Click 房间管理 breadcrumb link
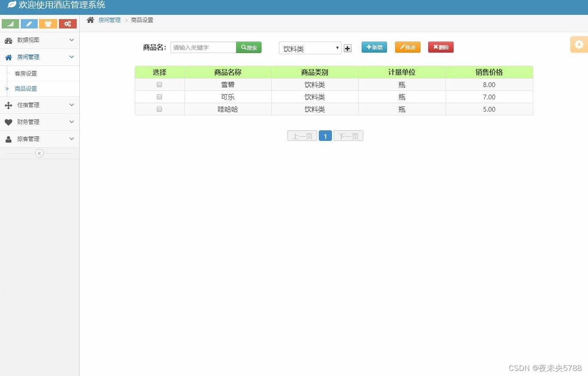Screen dimensions: 588x376 (x=109, y=20)
